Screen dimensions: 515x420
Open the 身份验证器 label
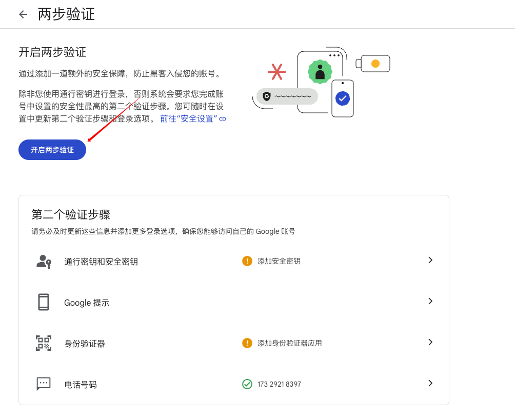pyautogui.click(x=85, y=344)
